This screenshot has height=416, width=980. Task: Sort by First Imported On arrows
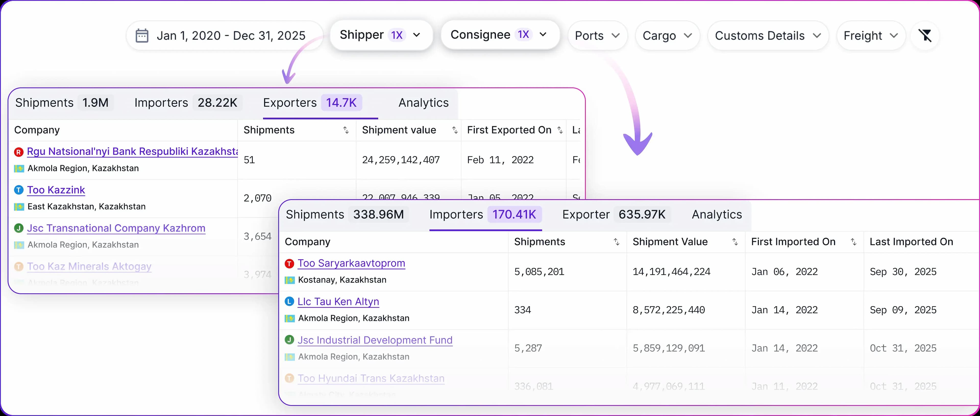tap(853, 242)
